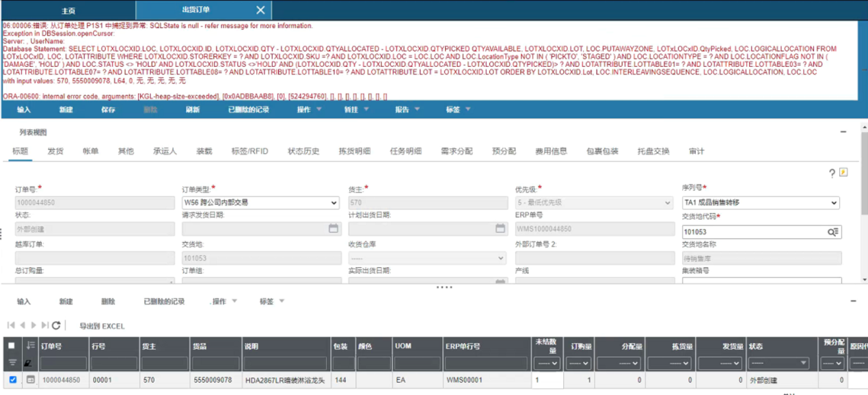The image size is (868, 395).
Task: Click the filter icon below select-all checkbox
Action: pyautogui.click(x=12, y=363)
